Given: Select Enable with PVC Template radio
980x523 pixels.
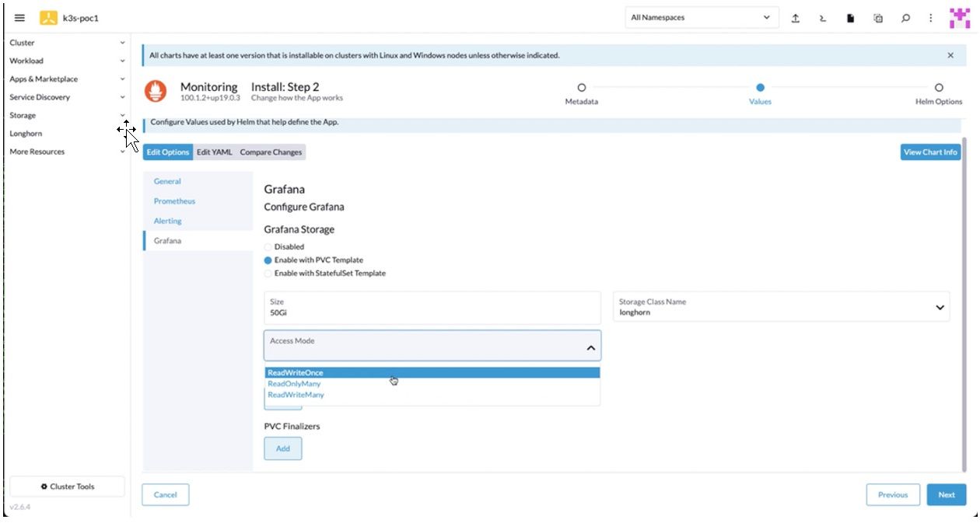Looking at the screenshot, I should coord(269,260).
